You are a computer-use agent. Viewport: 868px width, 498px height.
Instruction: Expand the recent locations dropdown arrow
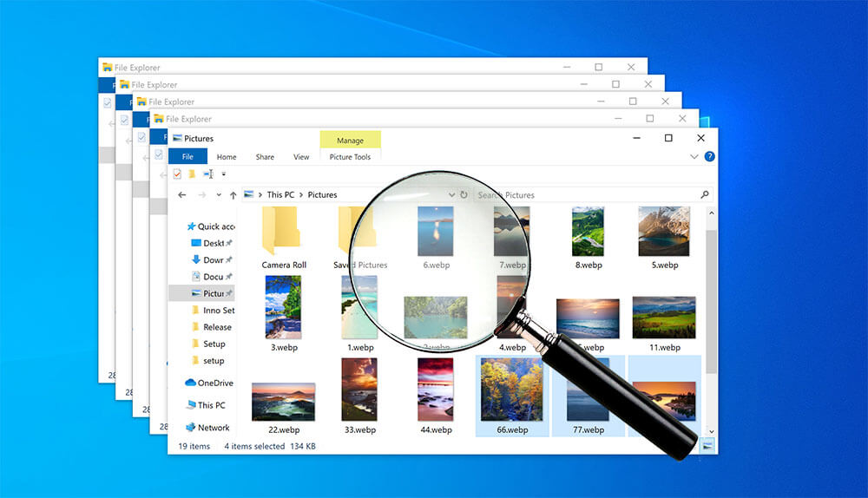218,195
